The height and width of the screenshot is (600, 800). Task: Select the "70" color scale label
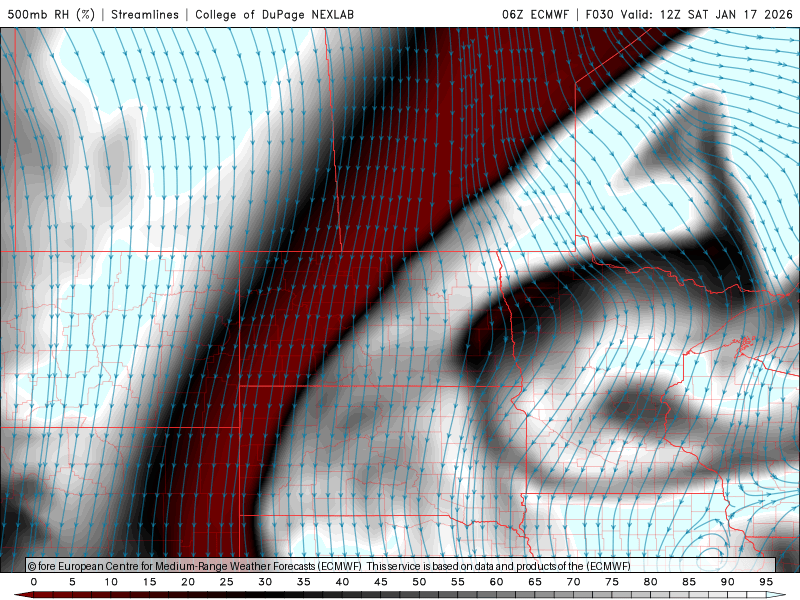[573, 582]
